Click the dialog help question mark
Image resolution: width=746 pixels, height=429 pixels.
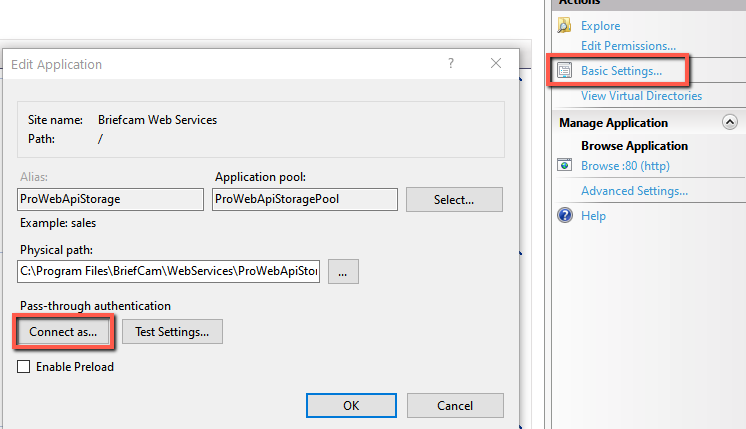[451, 63]
